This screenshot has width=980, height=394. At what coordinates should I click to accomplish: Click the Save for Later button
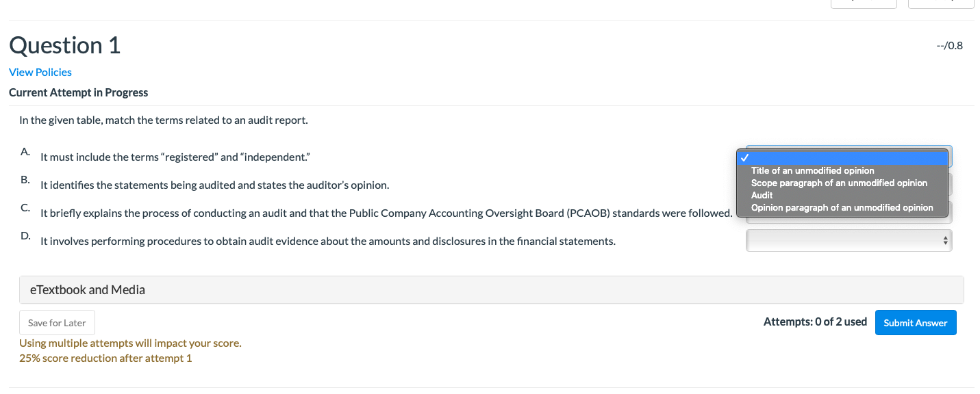(x=57, y=322)
